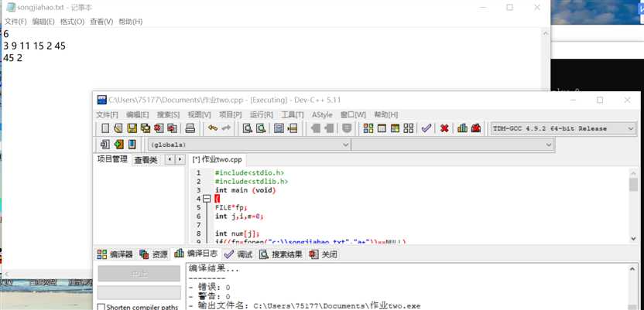This screenshot has width=644, height=310.
Task: Open the empty members dropdown beside globals
Action: (x=453, y=145)
